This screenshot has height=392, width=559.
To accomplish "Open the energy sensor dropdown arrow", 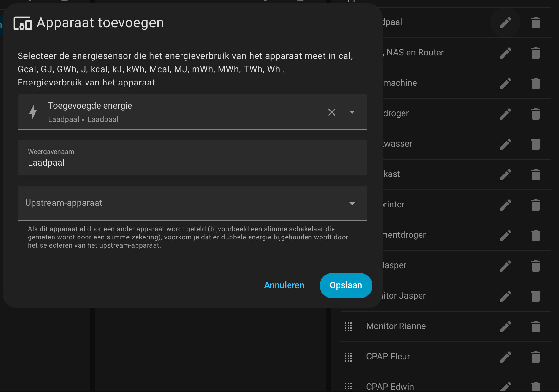I will (x=352, y=112).
